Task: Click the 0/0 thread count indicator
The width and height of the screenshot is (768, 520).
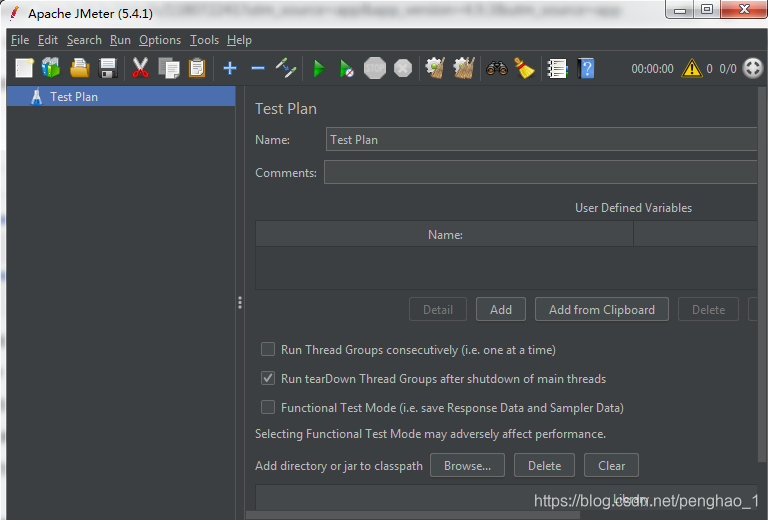Action: (x=728, y=69)
